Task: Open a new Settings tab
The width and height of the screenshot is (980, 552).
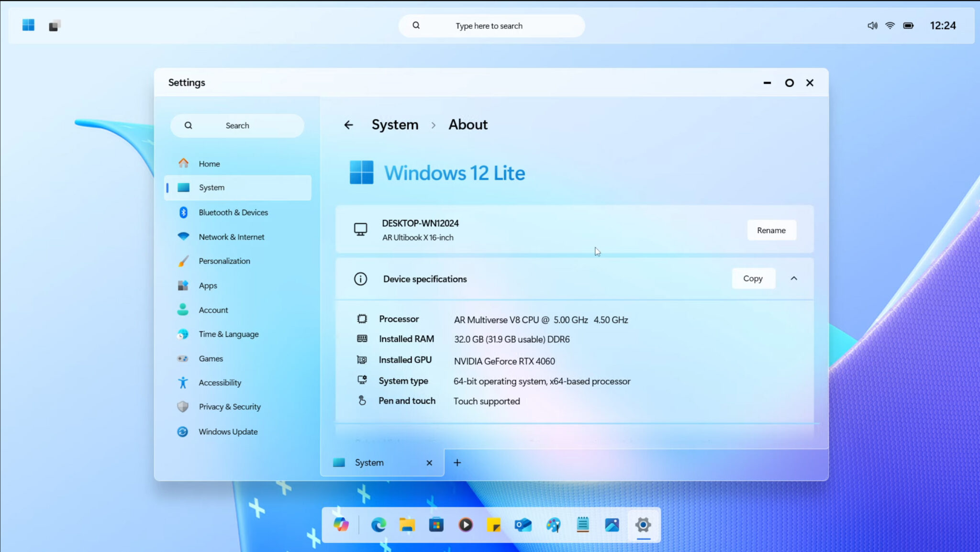Action: point(457,462)
